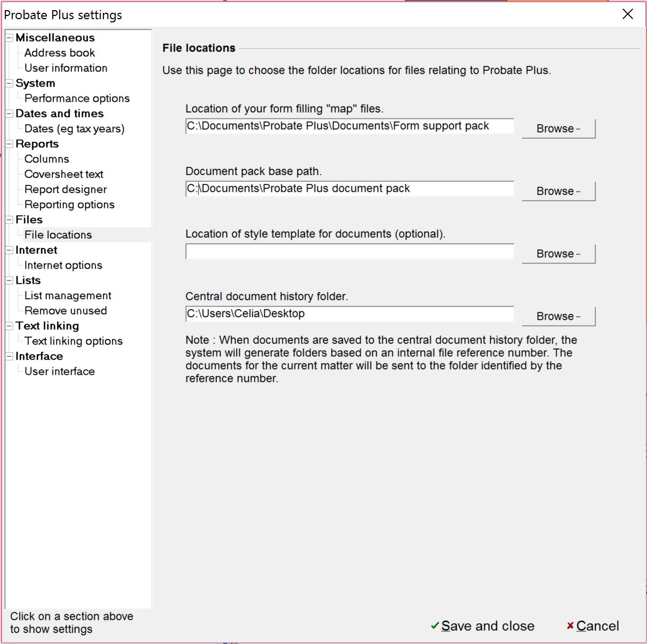Collapse the Reports tree section
The width and height of the screenshot is (647, 644).
pyautogui.click(x=9, y=144)
